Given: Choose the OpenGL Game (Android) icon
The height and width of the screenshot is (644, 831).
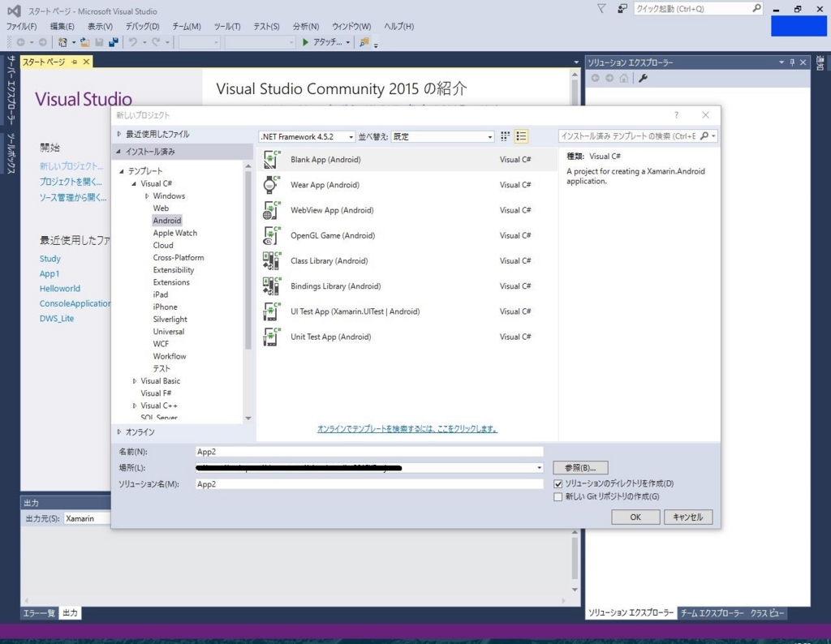Looking at the screenshot, I should click(272, 236).
